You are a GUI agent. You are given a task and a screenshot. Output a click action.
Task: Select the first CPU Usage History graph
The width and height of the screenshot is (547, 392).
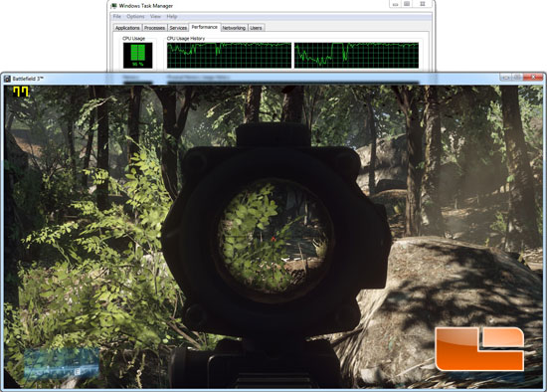click(x=229, y=55)
